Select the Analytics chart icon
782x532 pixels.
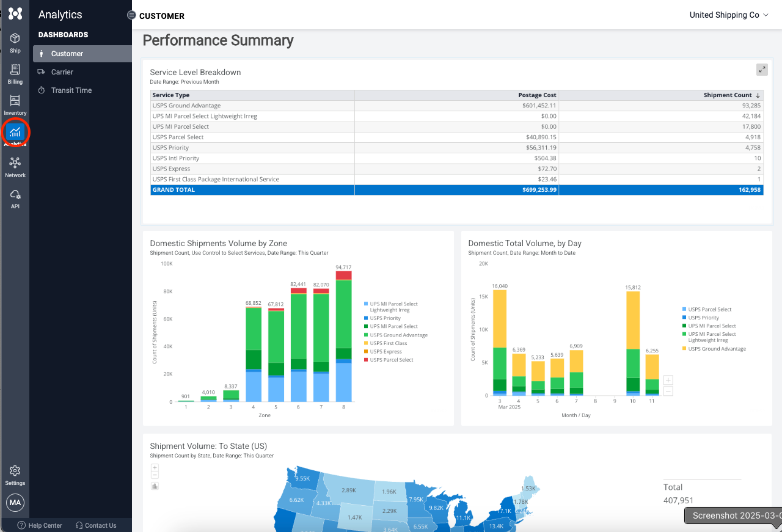pyautogui.click(x=15, y=132)
